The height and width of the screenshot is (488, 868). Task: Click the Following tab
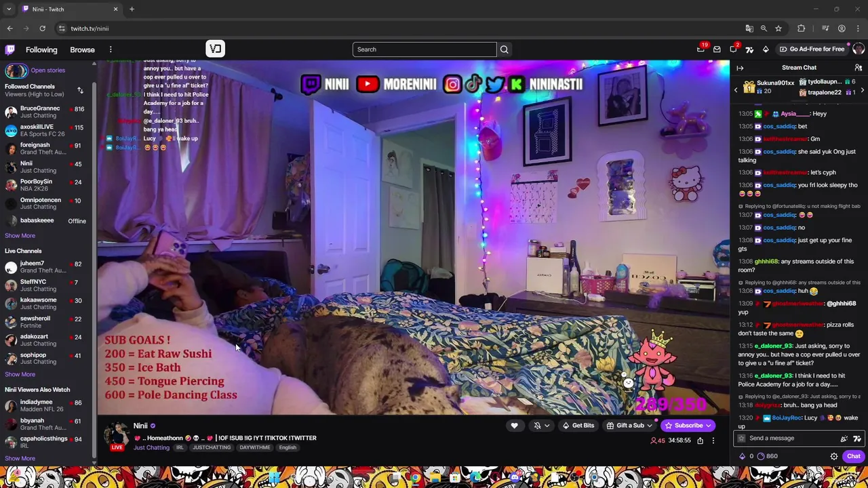(x=41, y=49)
